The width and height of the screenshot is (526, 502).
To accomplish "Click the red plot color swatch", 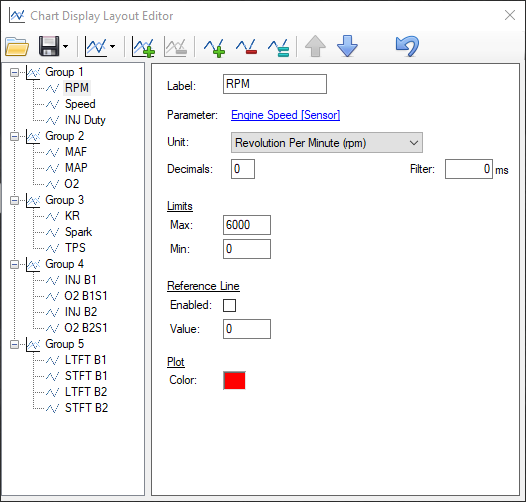I will (x=234, y=381).
